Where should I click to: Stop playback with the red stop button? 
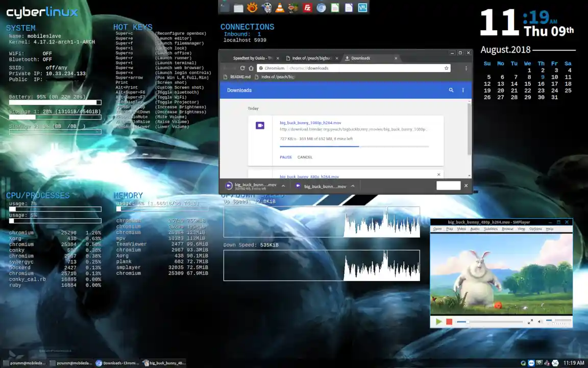coord(449,321)
